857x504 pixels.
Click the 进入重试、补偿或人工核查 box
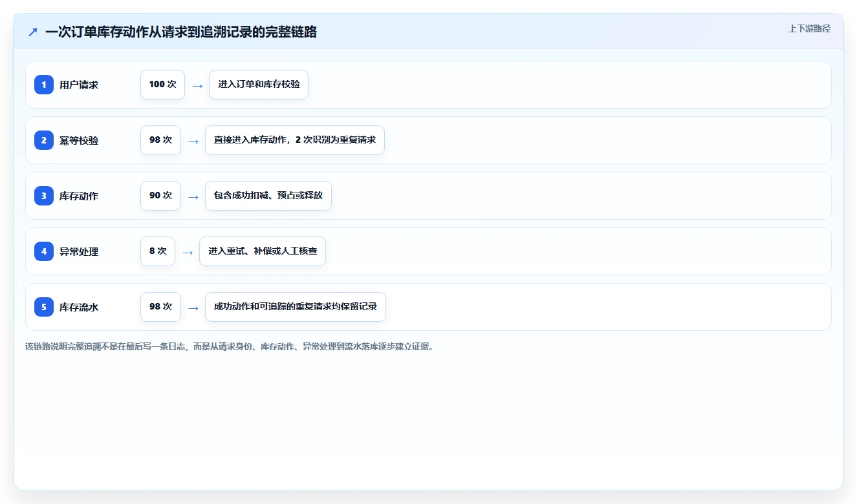(x=263, y=251)
